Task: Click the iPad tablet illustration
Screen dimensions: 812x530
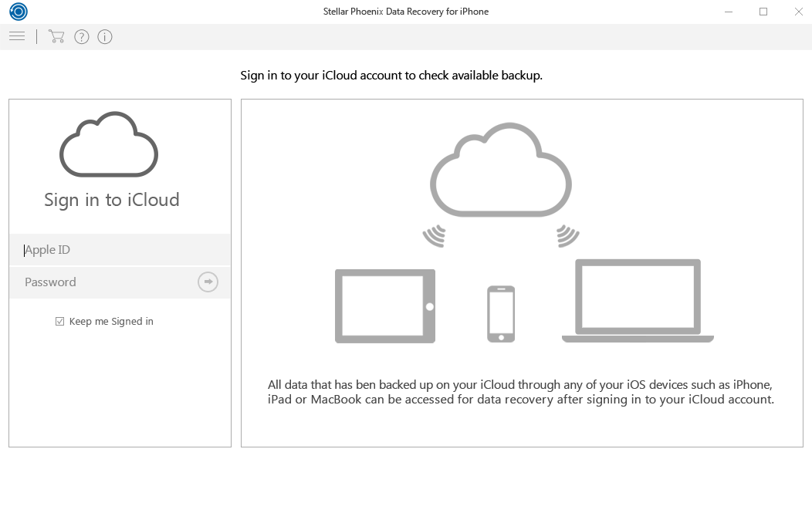Action: point(385,306)
